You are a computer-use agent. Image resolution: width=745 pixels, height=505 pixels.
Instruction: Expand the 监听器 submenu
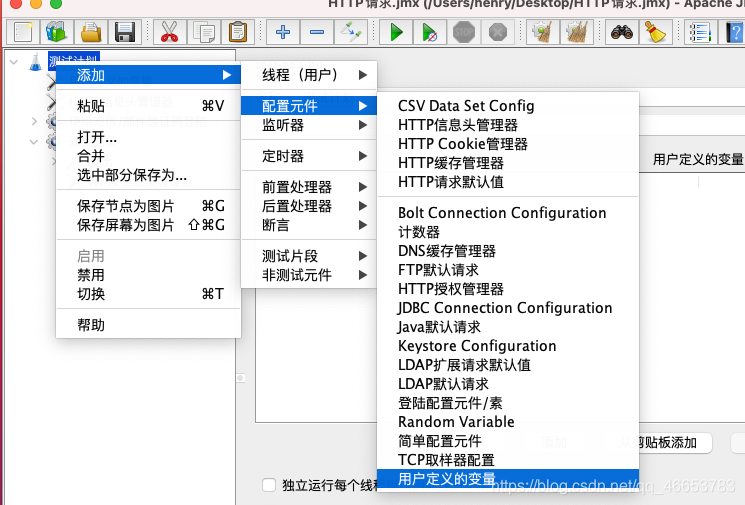pyautogui.click(x=309, y=125)
